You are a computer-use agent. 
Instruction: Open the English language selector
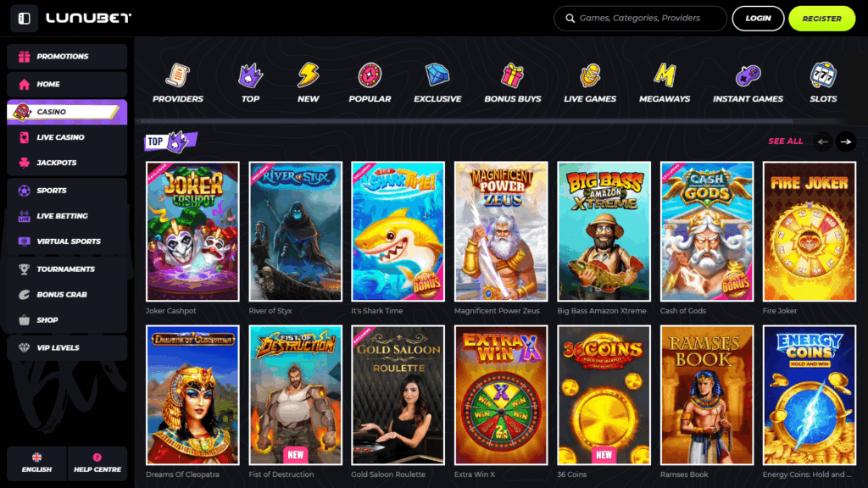pyautogui.click(x=36, y=463)
